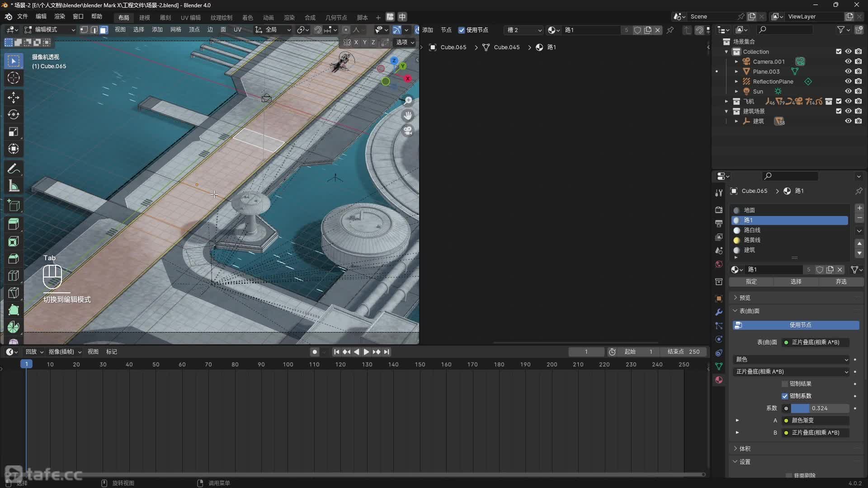
Task: Switch to the 建模 workspace tab
Action: click(145, 18)
